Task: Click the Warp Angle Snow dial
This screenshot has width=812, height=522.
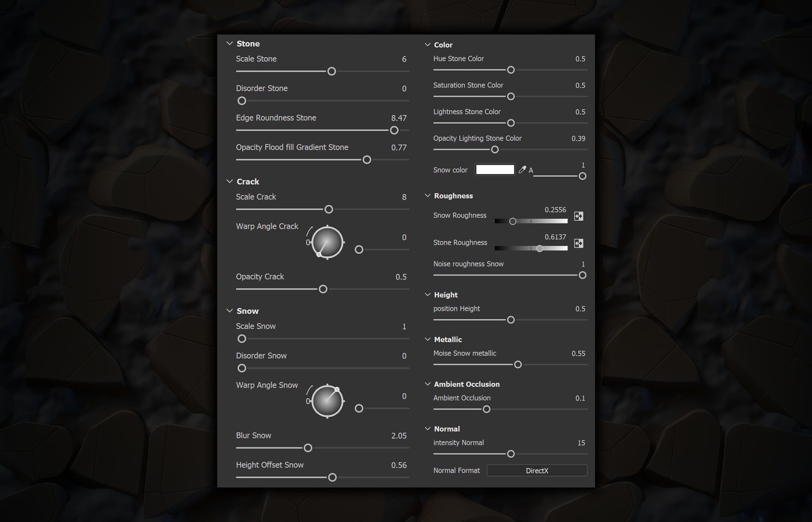Action: point(327,401)
